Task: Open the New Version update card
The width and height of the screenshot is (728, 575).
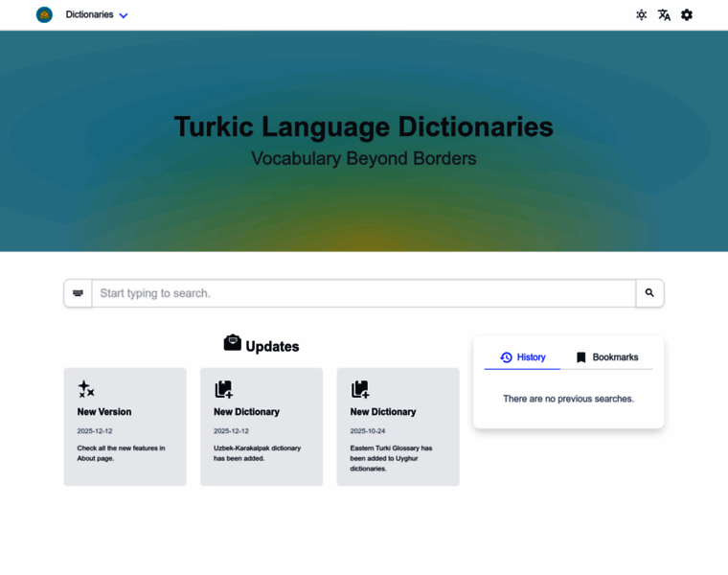Action: pyautogui.click(x=125, y=426)
